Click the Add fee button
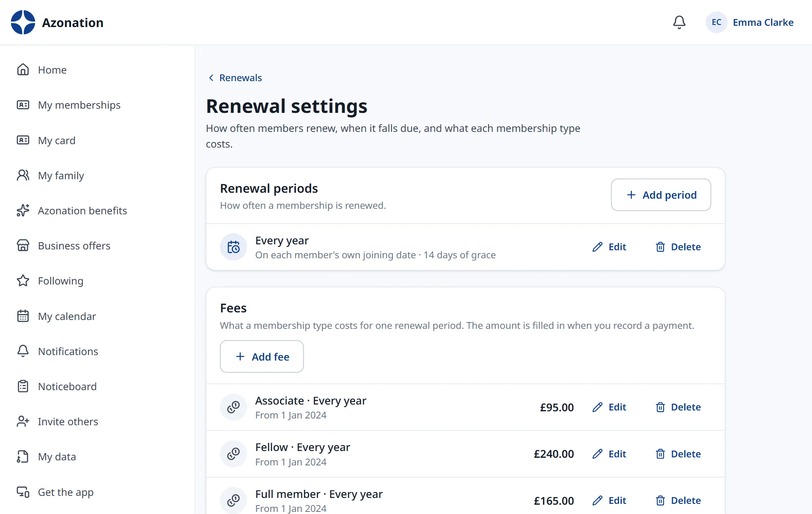The height and width of the screenshot is (514, 812). coord(262,356)
